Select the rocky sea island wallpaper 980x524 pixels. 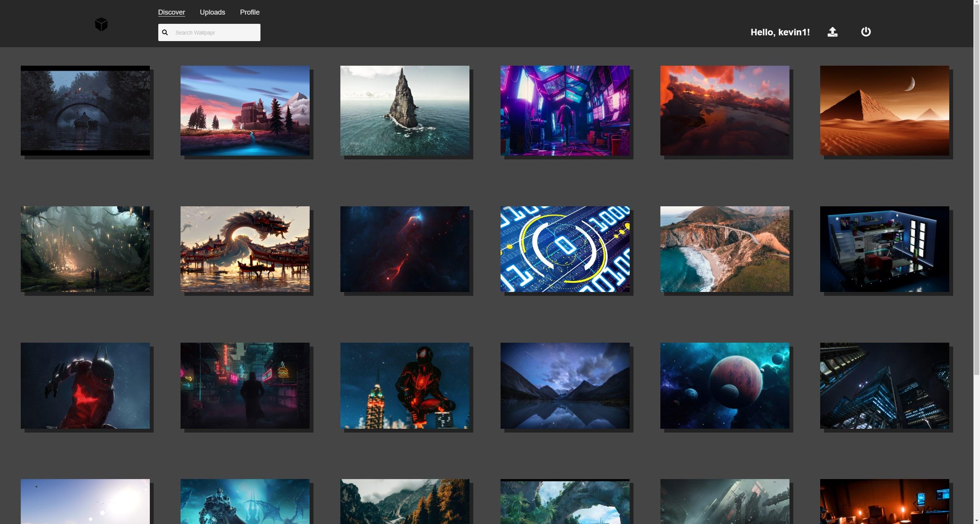tap(405, 111)
